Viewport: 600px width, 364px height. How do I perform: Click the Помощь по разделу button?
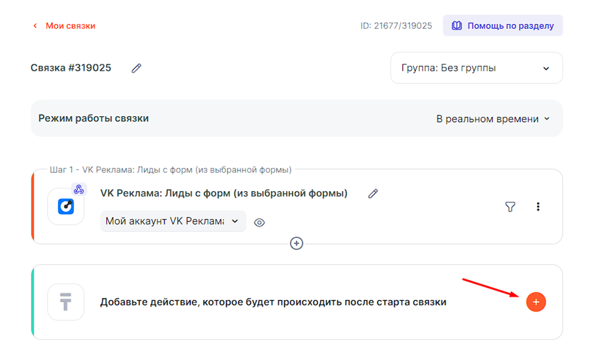pyautogui.click(x=502, y=26)
